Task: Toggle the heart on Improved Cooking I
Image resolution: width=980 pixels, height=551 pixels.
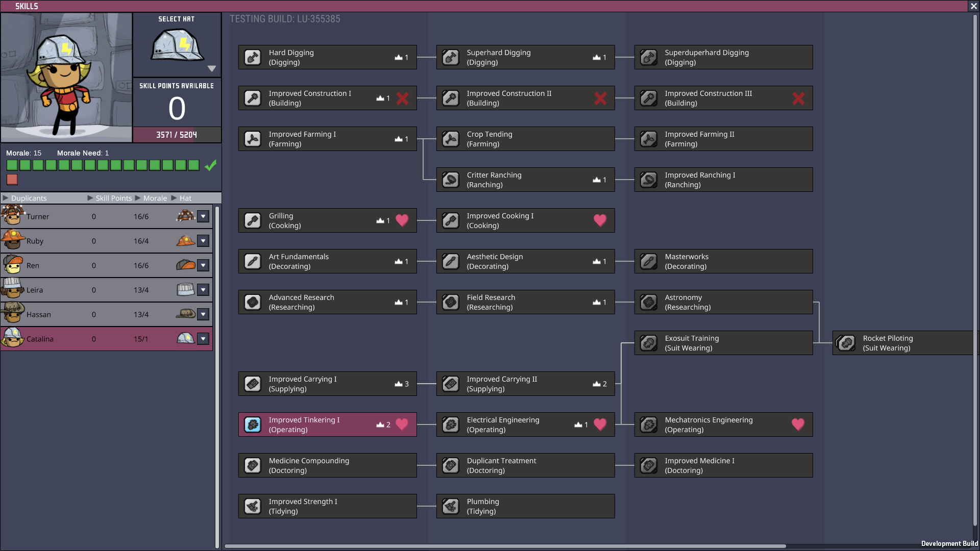Action: [x=600, y=220]
